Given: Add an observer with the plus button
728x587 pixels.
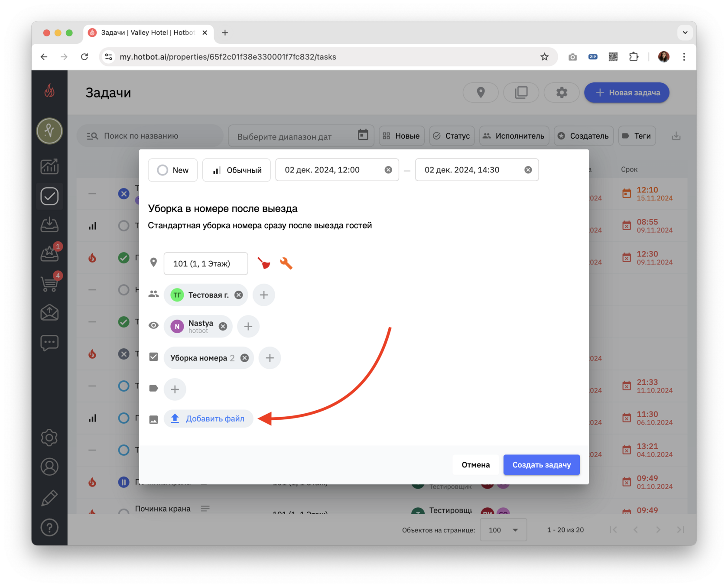Looking at the screenshot, I should (248, 327).
